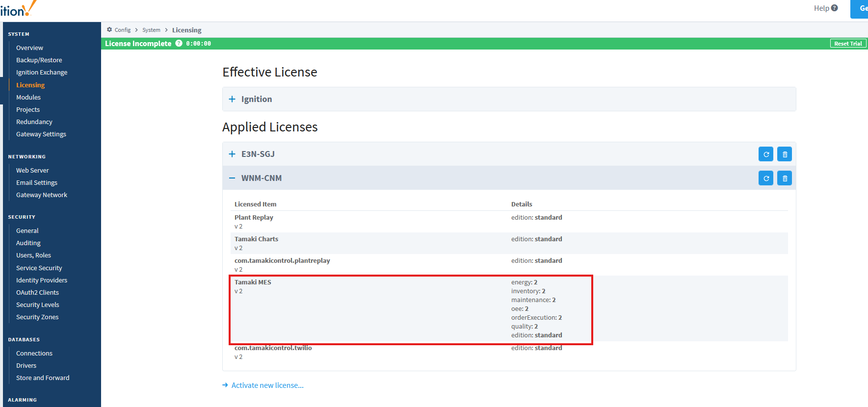Click the Reset Trial button
Image resolution: width=868 pixels, height=407 pixels.
[848, 43]
